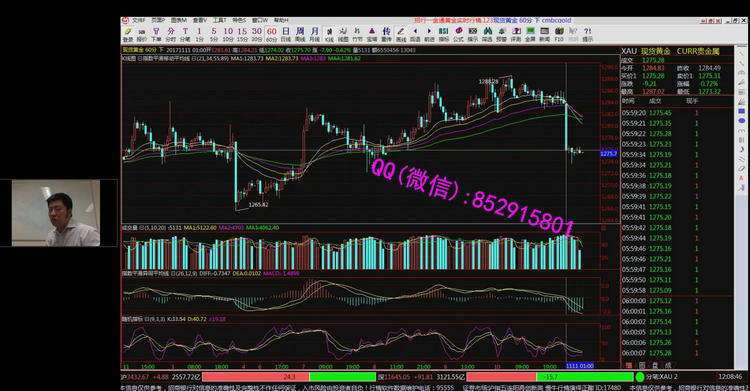Select the 1111 01:00 timeline marker

(x=580, y=366)
